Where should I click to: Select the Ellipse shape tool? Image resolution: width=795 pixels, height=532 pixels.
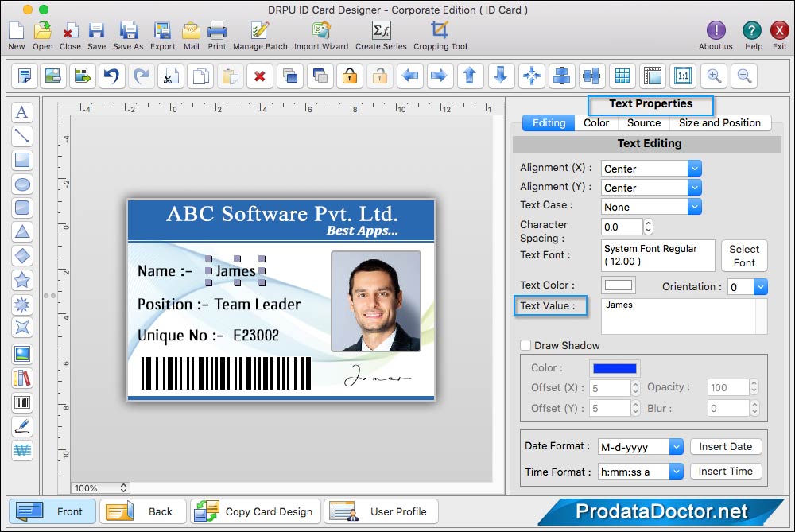[21, 184]
